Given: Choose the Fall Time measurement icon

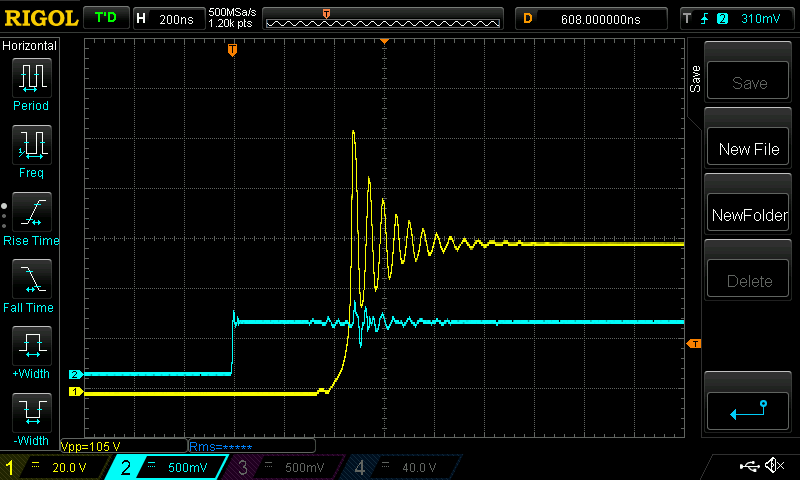Looking at the screenshot, I should (x=30, y=280).
